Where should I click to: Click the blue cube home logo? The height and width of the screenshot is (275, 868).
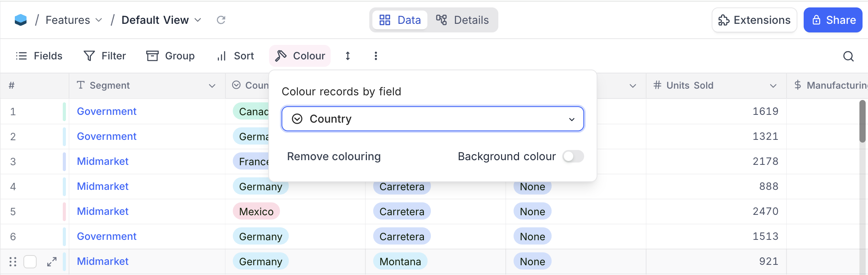[21, 20]
